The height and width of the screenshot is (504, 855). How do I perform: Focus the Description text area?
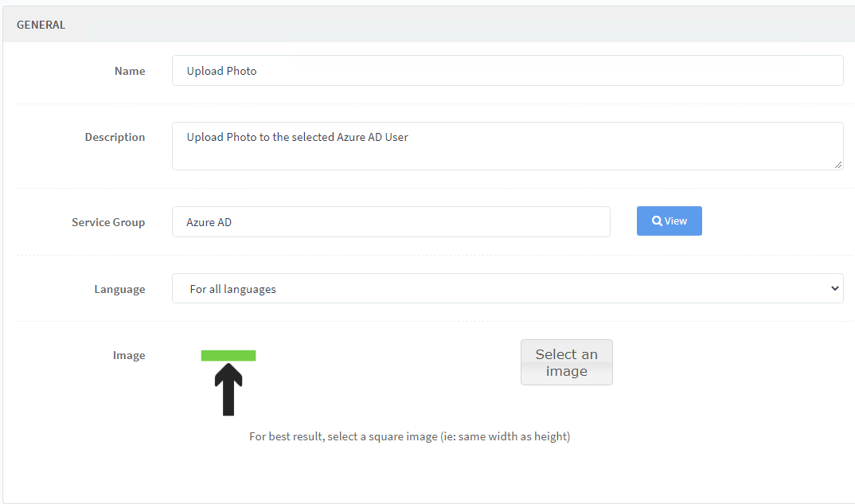(508, 147)
